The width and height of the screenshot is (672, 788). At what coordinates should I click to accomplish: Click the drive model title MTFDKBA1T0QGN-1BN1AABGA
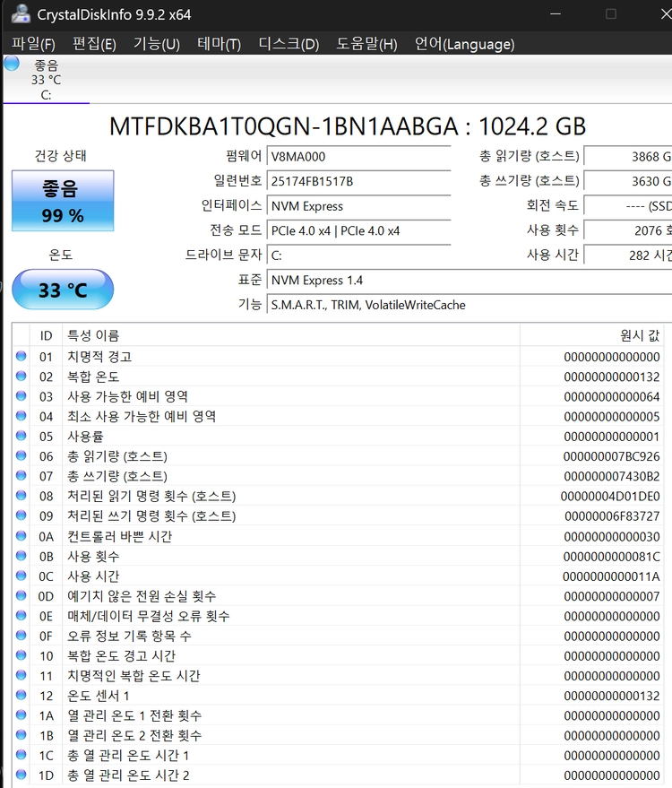348,126
